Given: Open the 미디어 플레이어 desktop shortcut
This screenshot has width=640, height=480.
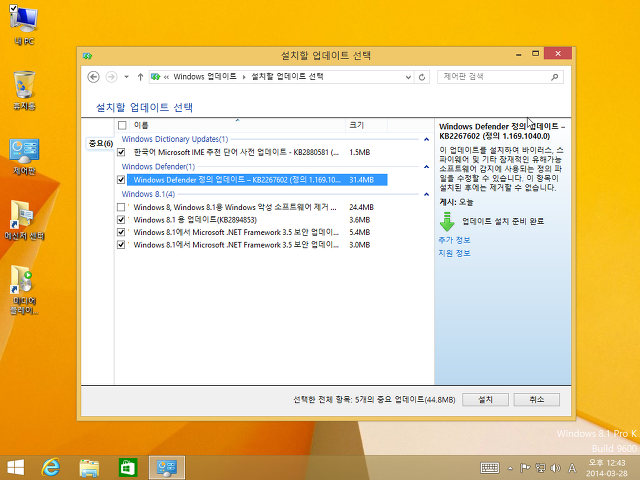Looking at the screenshot, I should pos(24,290).
